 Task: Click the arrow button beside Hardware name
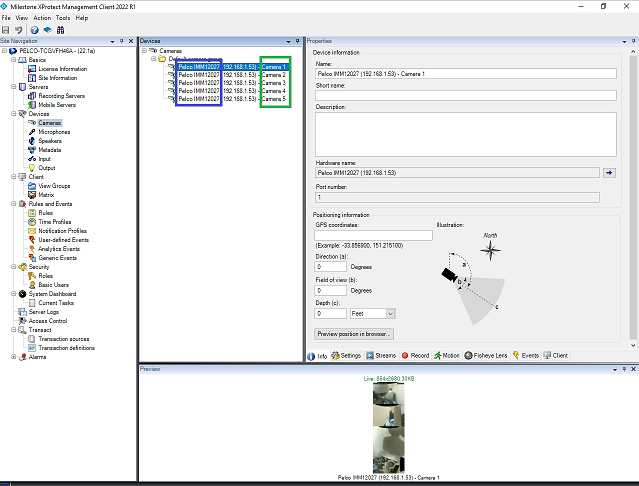click(610, 173)
